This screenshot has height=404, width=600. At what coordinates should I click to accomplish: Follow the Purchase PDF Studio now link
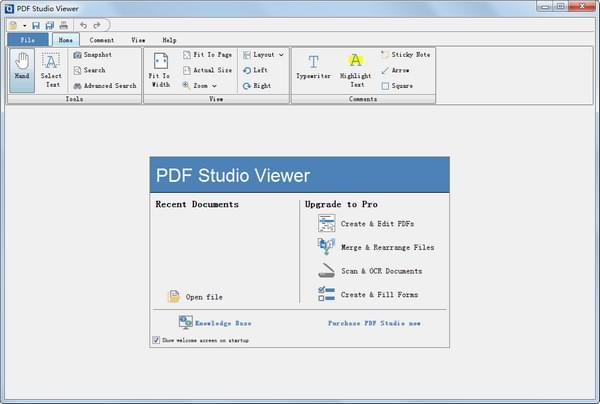point(374,323)
